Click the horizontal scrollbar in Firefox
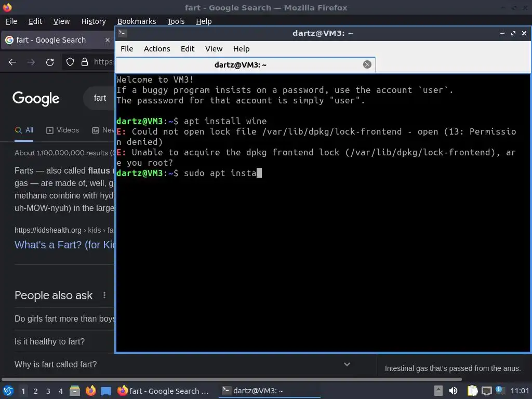The height and width of the screenshot is (399, 532). coord(231,379)
